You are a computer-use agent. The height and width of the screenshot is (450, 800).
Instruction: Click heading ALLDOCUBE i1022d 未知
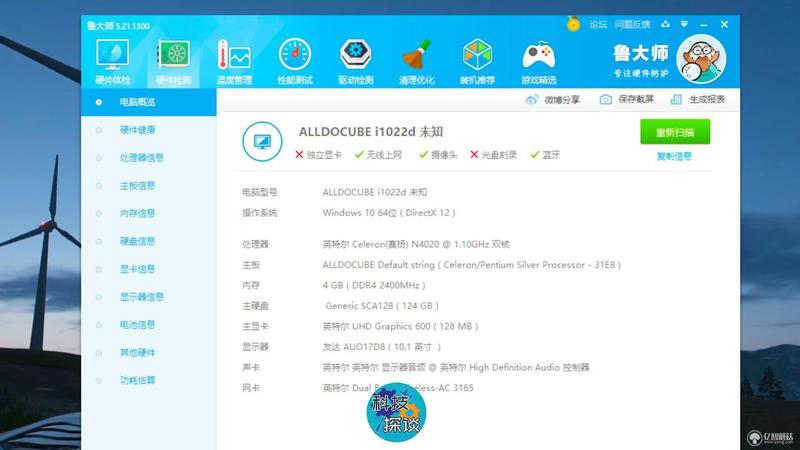tap(371, 132)
